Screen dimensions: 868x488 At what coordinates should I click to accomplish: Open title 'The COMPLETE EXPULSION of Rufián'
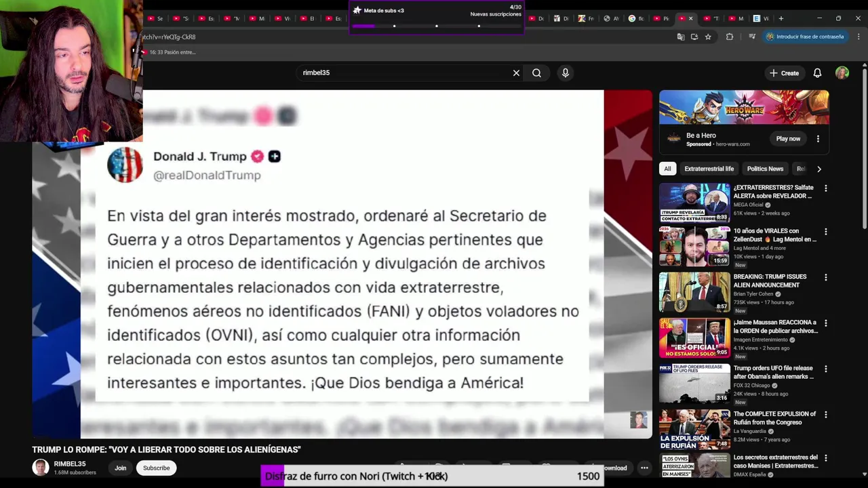[x=774, y=418]
